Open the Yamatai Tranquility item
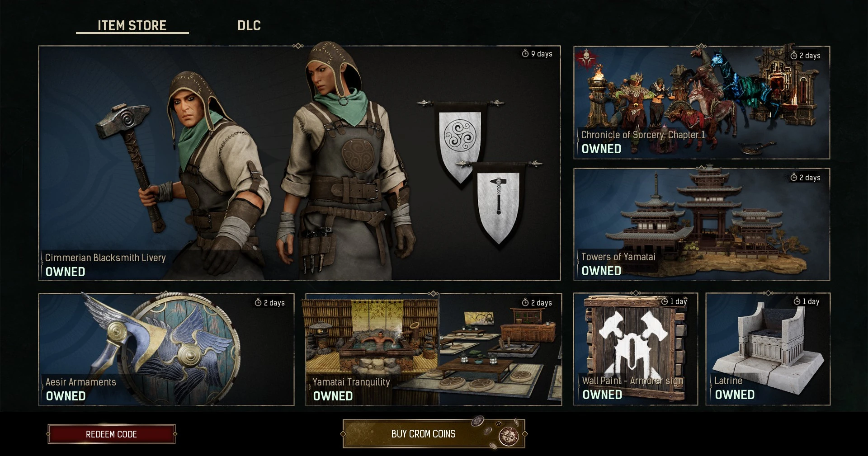868x456 pixels. coord(434,349)
